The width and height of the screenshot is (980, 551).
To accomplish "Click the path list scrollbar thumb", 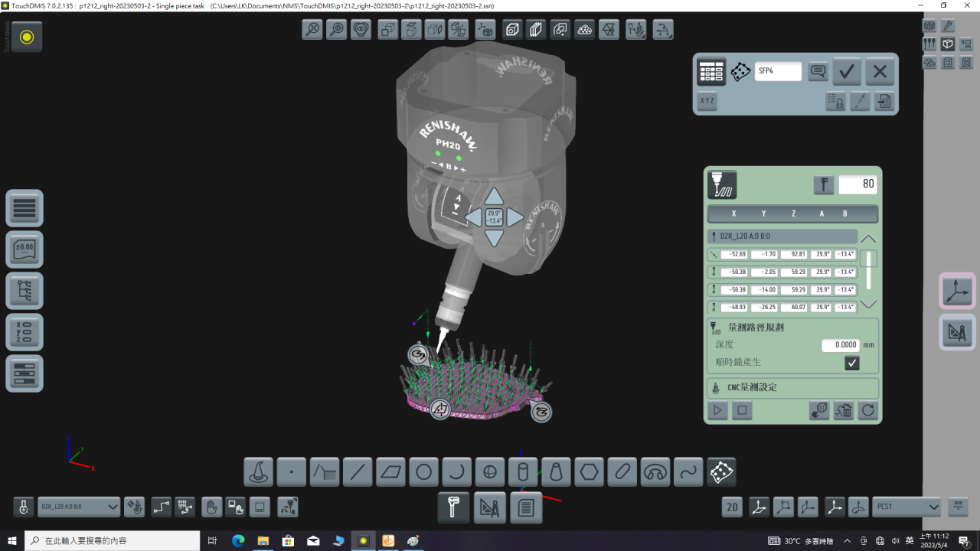I will point(870,259).
